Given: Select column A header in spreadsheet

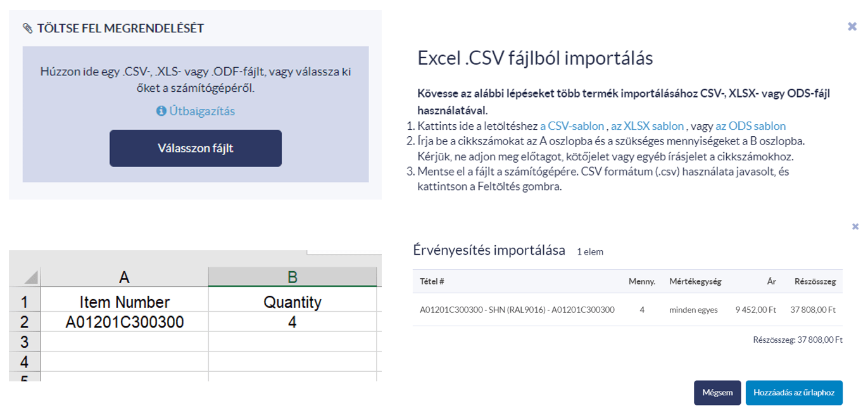Looking at the screenshot, I should point(124,277).
